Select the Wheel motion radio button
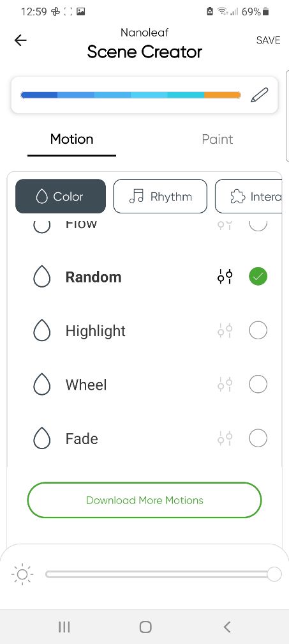 point(258,385)
